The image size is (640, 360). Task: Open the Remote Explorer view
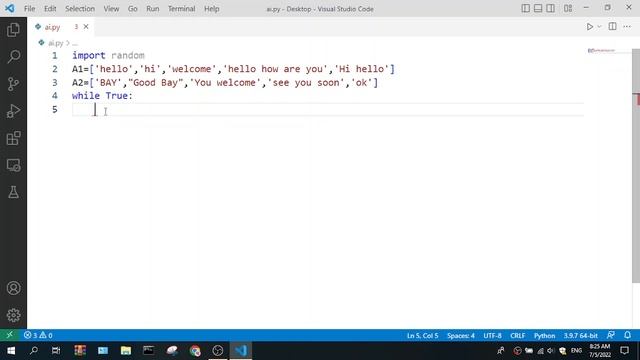point(13,165)
